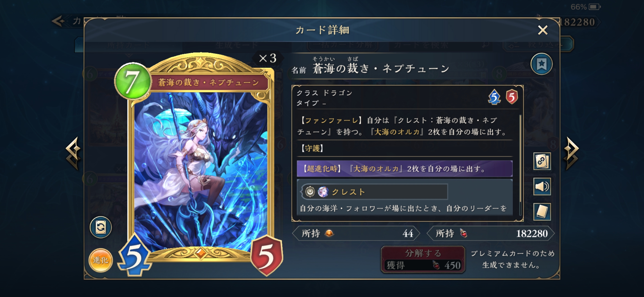Play card voice speaker icon
The width and height of the screenshot is (644, 297).
[x=542, y=186]
